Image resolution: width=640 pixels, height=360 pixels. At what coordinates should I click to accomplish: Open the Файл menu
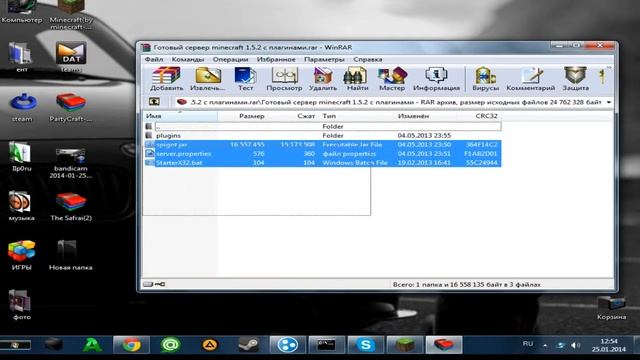point(154,59)
